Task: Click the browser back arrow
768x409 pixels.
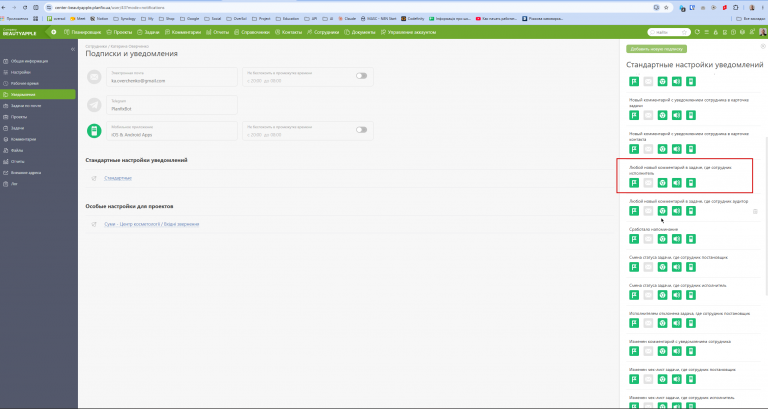Action: (x=4, y=7)
